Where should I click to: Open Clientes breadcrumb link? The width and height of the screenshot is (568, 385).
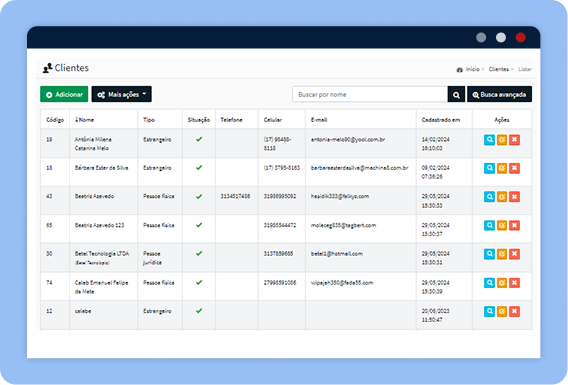click(x=498, y=69)
